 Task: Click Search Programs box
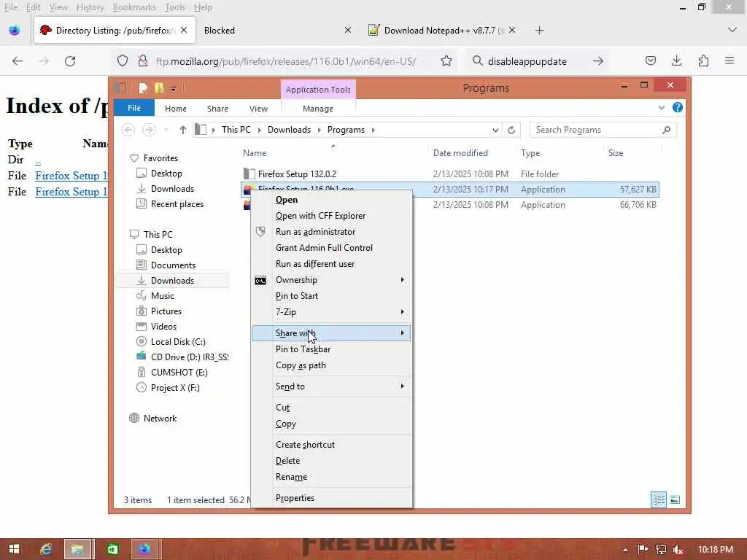[603, 130]
